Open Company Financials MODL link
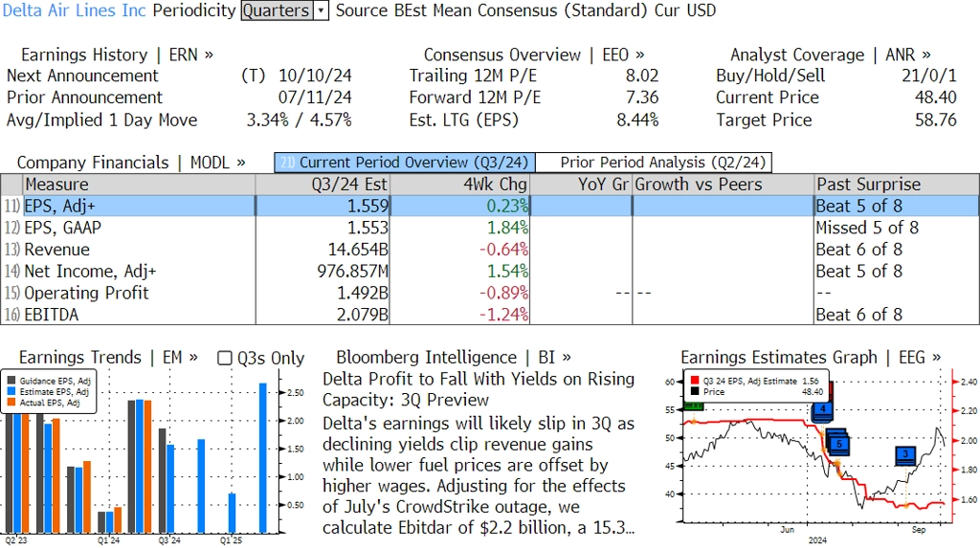Screen dimensions: 980x548 point(130,163)
